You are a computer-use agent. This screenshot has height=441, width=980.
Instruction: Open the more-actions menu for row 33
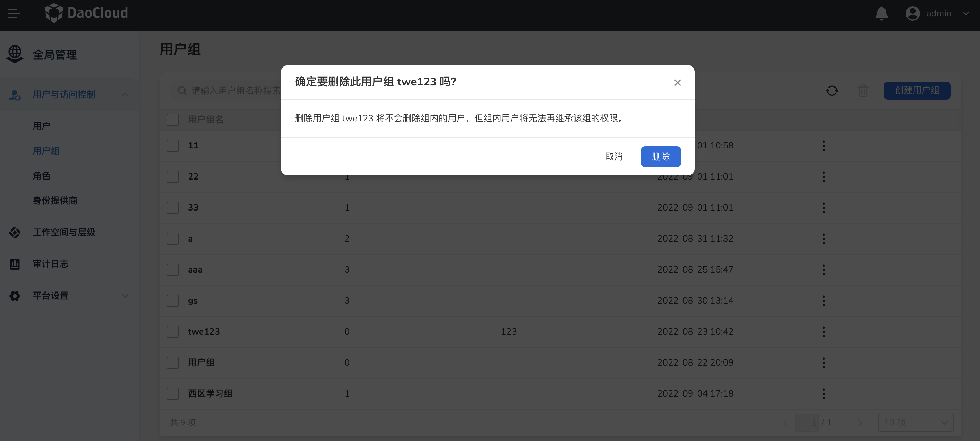[824, 207]
